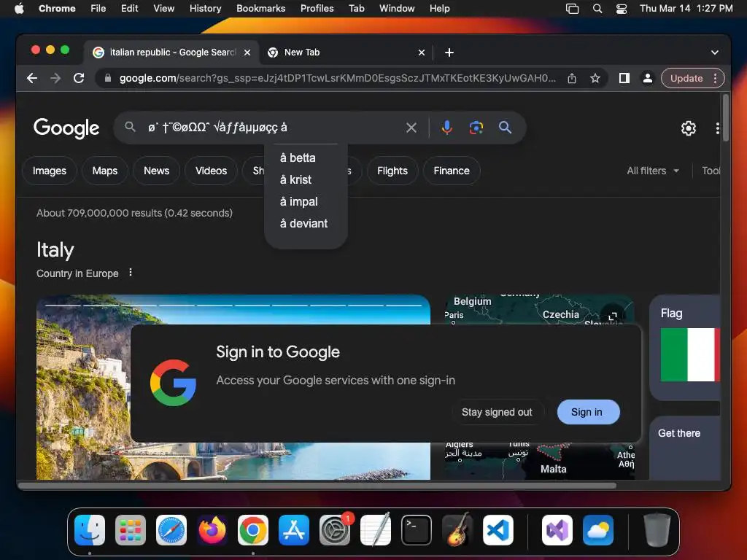Expand the All filters dropdown

coord(653,171)
